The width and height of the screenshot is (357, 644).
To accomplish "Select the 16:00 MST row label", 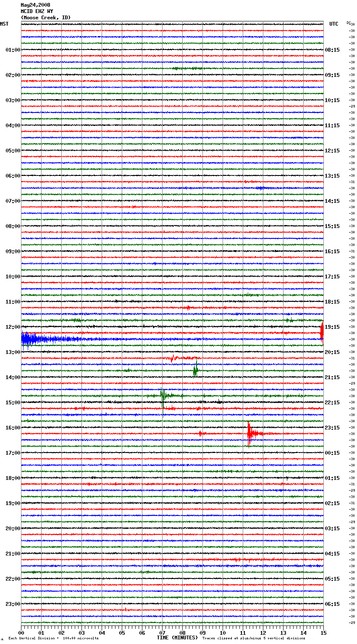I will 13,428.
